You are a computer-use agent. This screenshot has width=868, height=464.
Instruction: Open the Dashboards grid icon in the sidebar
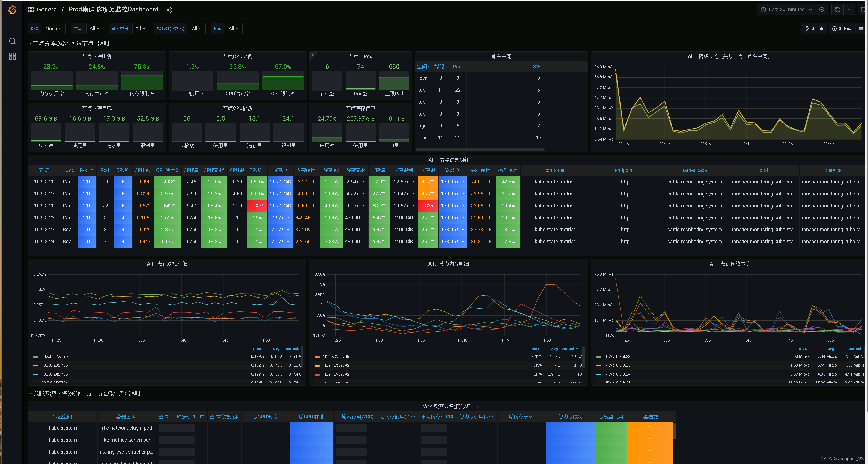click(12, 56)
